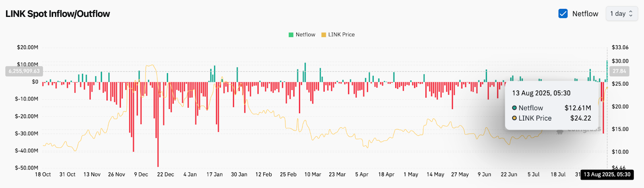The image size is (644, 188).
Task: Click the 26 Nov date label
Action: click(116, 174)
